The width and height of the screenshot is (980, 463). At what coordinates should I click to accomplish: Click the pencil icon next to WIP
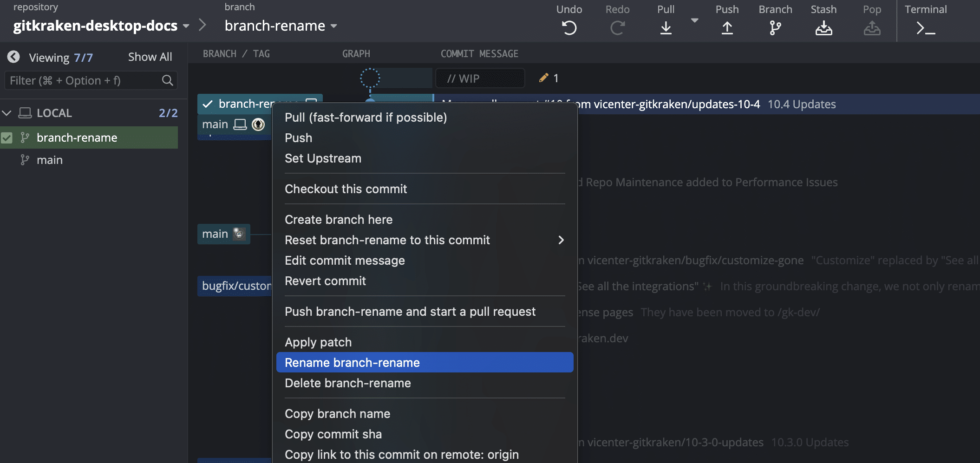click(x=542, y=78)
